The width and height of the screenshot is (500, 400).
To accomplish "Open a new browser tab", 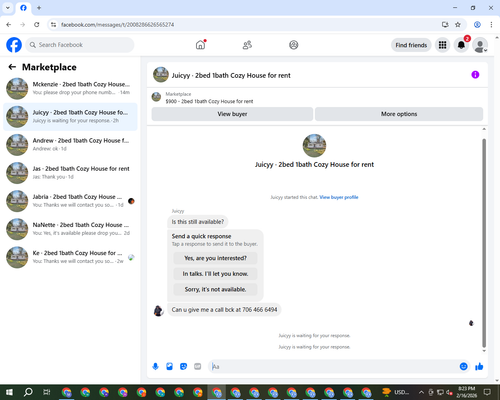I will tap(39, 8).
